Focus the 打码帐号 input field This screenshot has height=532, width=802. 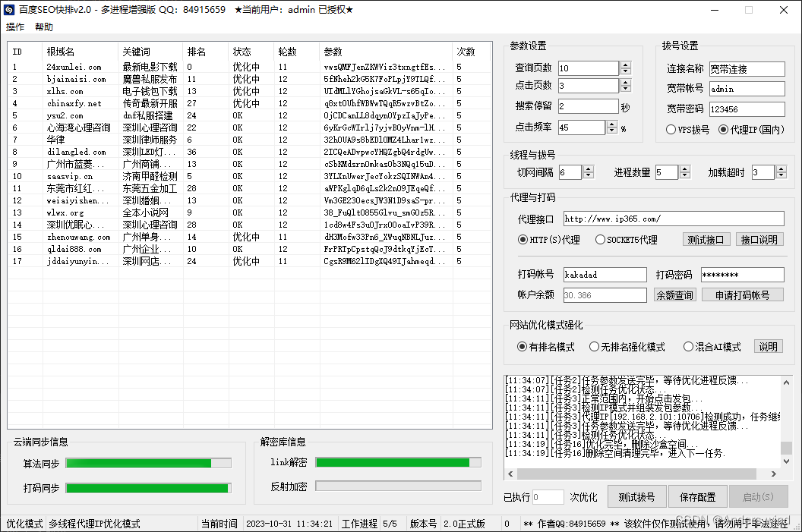605,275
